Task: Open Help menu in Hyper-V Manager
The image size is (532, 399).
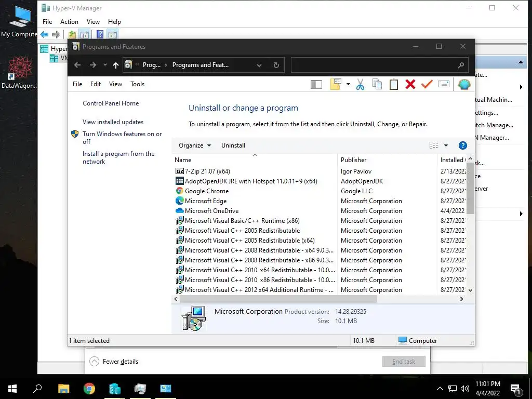Action: (114, 22)
